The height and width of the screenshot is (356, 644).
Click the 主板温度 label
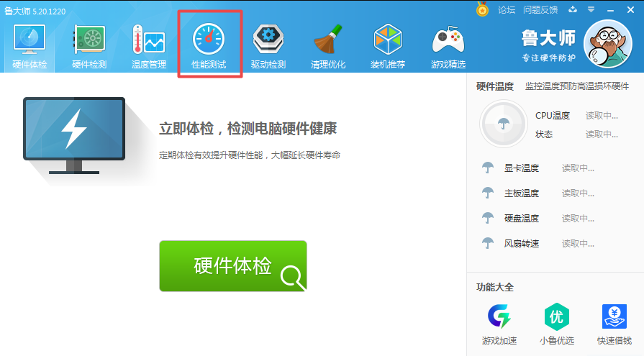pyautogui.click(x=522, y=193)
